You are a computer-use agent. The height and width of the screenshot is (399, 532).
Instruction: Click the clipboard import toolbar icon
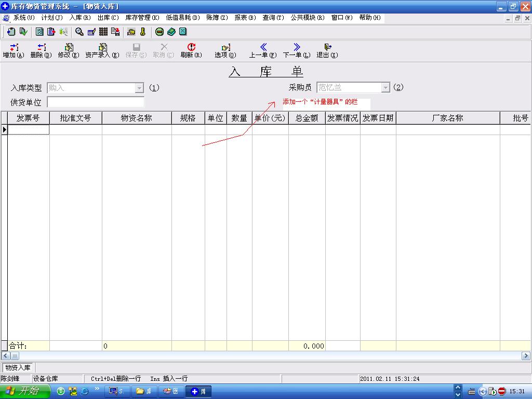pos(11,32)
